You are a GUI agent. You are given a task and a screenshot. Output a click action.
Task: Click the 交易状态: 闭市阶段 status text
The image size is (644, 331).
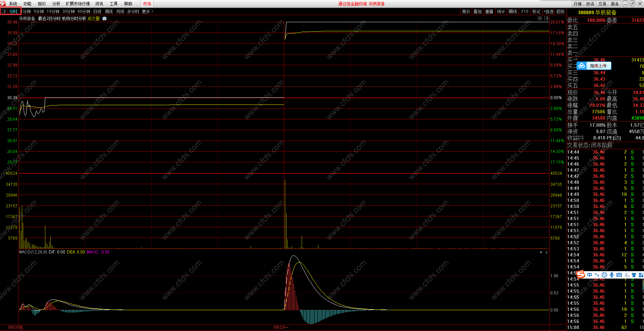[590, 145]
